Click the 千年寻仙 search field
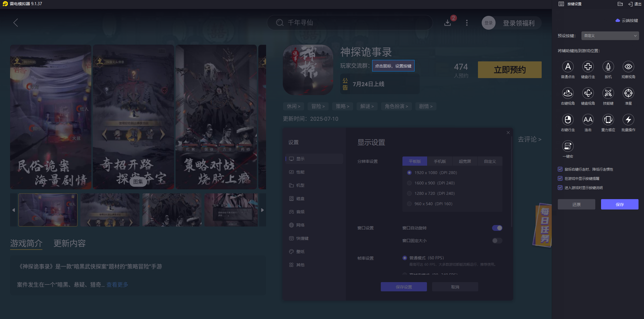 350,22
